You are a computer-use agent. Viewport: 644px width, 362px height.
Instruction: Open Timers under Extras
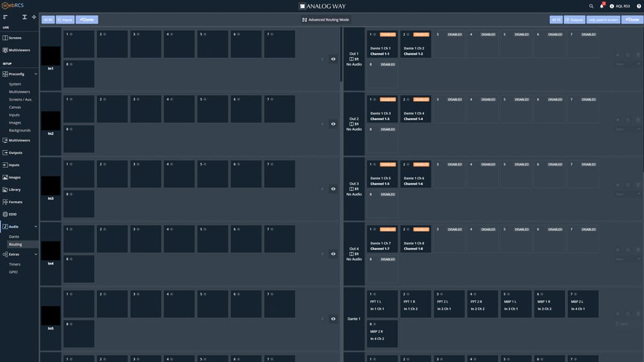(14, 264)
